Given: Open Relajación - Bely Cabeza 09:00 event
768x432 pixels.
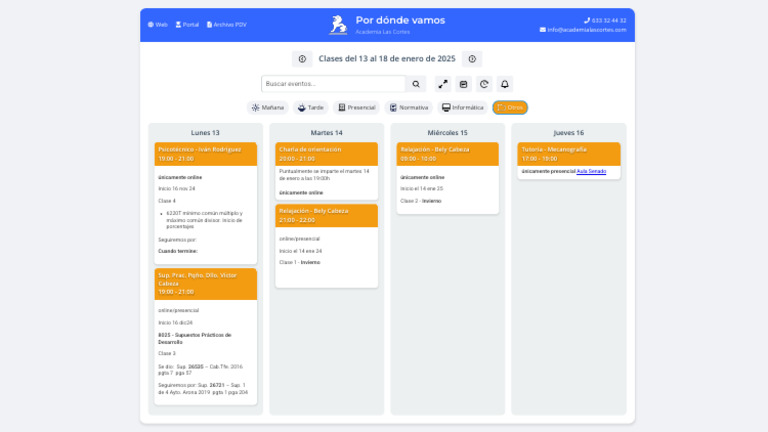Looking at the screenshot, I should [448, 154].
